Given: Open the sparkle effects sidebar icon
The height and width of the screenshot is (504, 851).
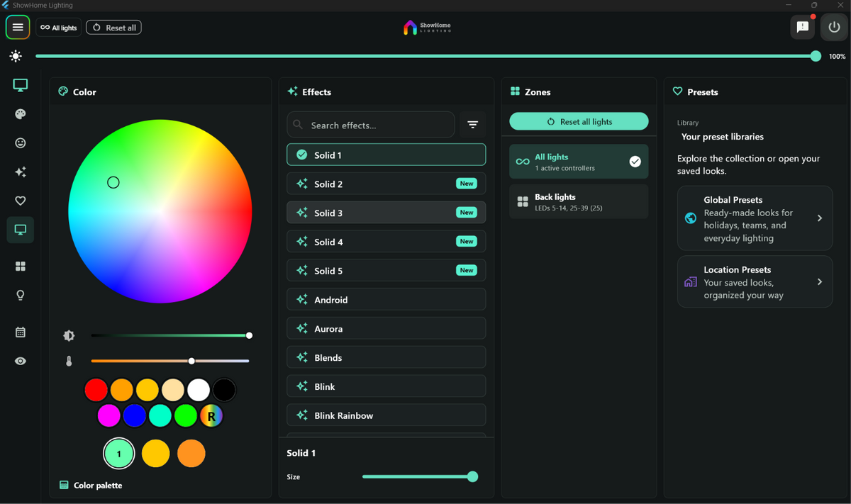Looking at the screenshot, I should (x=21, y=172).
